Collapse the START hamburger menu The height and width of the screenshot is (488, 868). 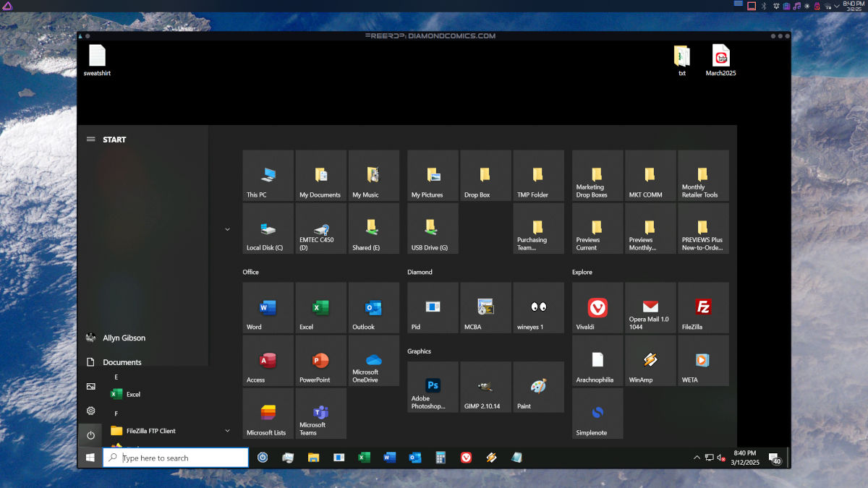pyautogui.click(x=90, y=140)
